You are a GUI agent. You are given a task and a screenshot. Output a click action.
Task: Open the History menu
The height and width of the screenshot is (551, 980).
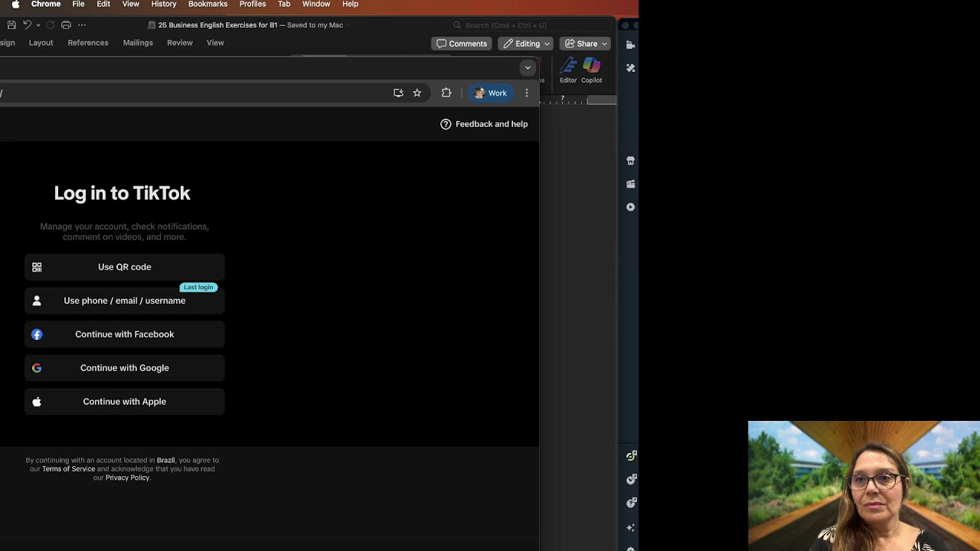tap(164, 5)
